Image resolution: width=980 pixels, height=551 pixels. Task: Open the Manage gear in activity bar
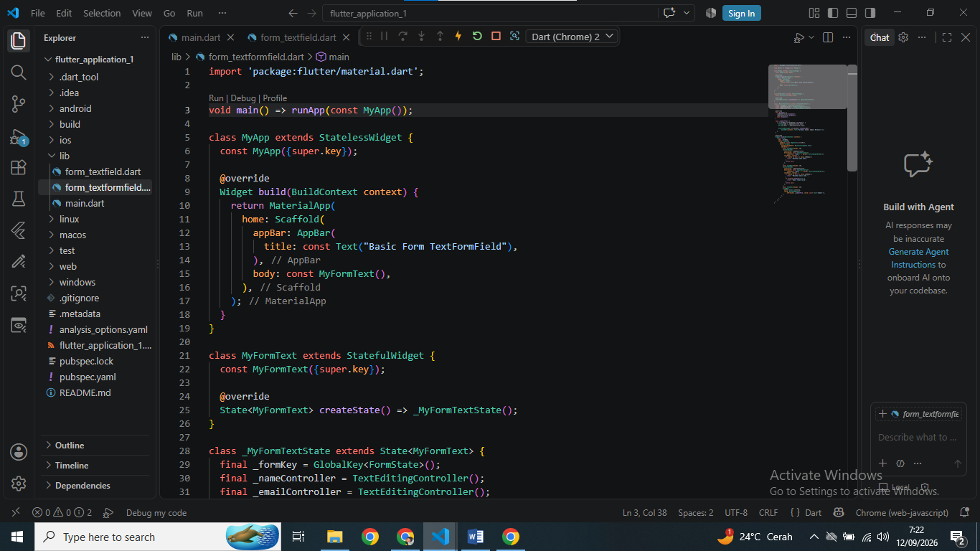point(19,484)
